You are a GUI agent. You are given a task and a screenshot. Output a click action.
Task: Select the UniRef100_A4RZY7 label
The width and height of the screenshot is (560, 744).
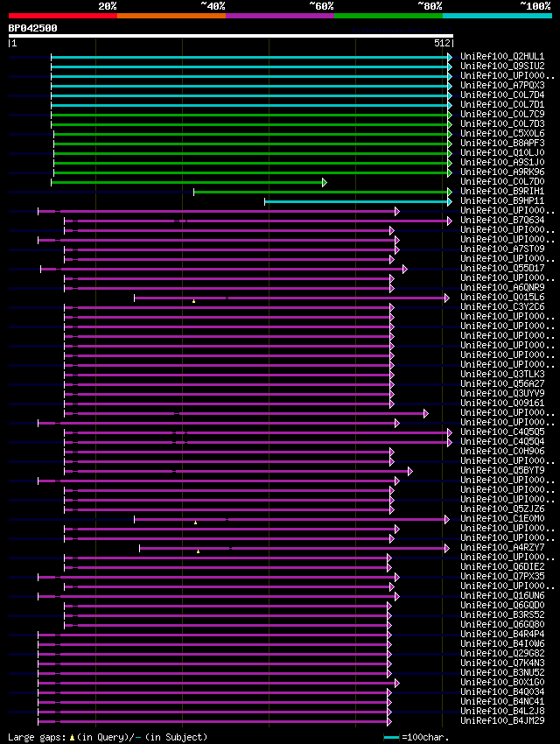502,547
